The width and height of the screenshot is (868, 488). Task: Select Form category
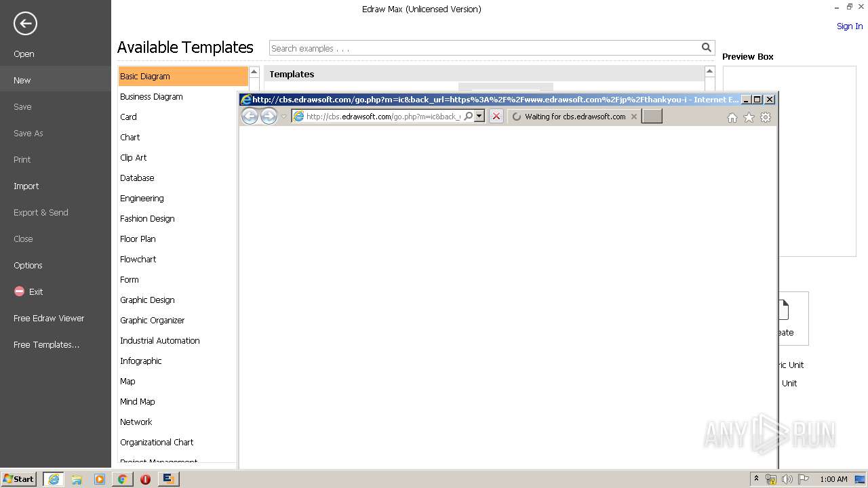(178, 280)
